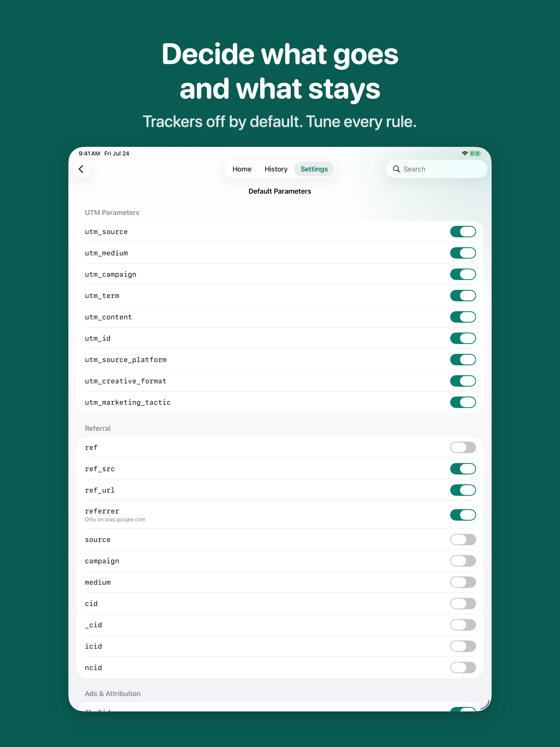The height and width of the screenshot is (747, 560).
Task: Enable the _cid parameter toggle
Action: coord(463,625)
